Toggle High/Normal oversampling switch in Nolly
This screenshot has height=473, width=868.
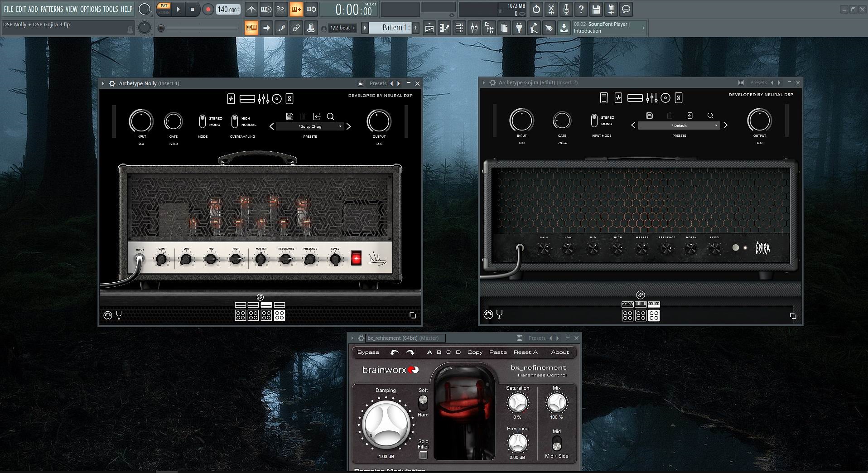[x=234, y=121]
